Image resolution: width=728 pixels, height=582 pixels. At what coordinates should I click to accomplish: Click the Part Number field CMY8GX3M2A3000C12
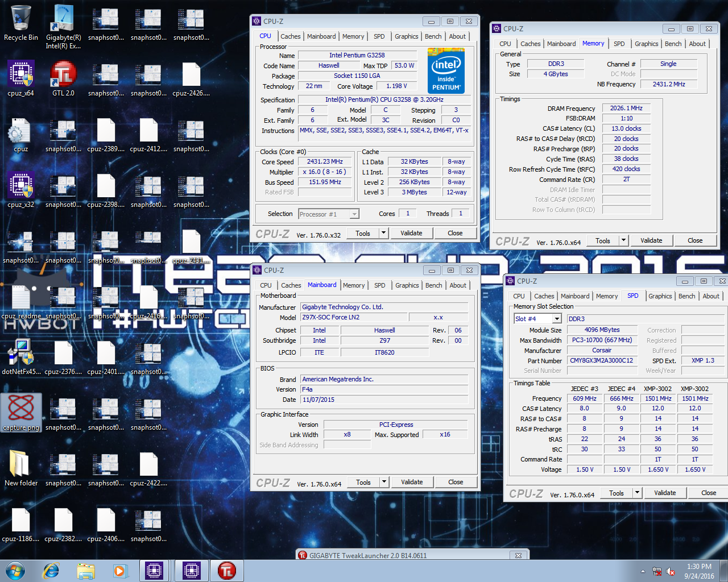[x=601, y=360]
